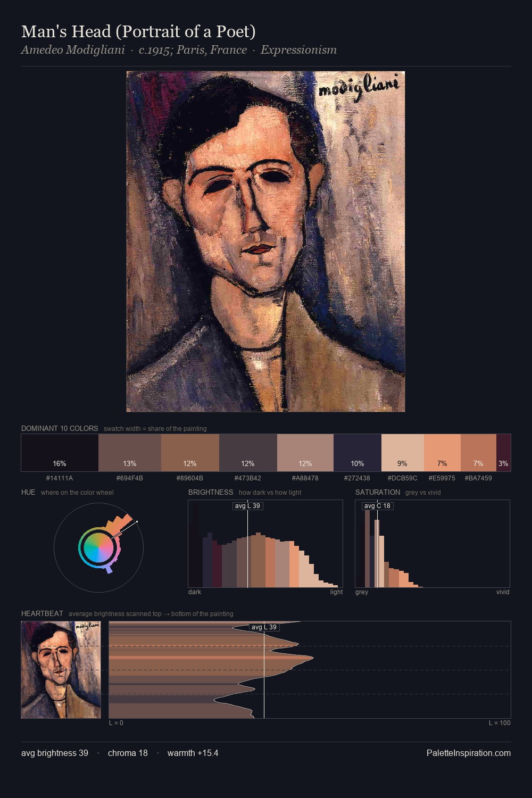Click the DOMINANT 10 COLORS heading
This screenshot has height=798, width=532.
[60, 428]
